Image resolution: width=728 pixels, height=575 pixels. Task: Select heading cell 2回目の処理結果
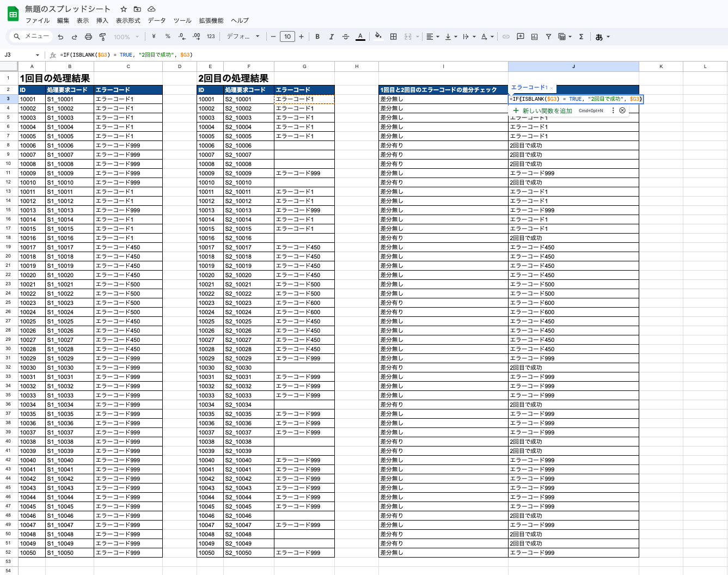click(233, 78)
